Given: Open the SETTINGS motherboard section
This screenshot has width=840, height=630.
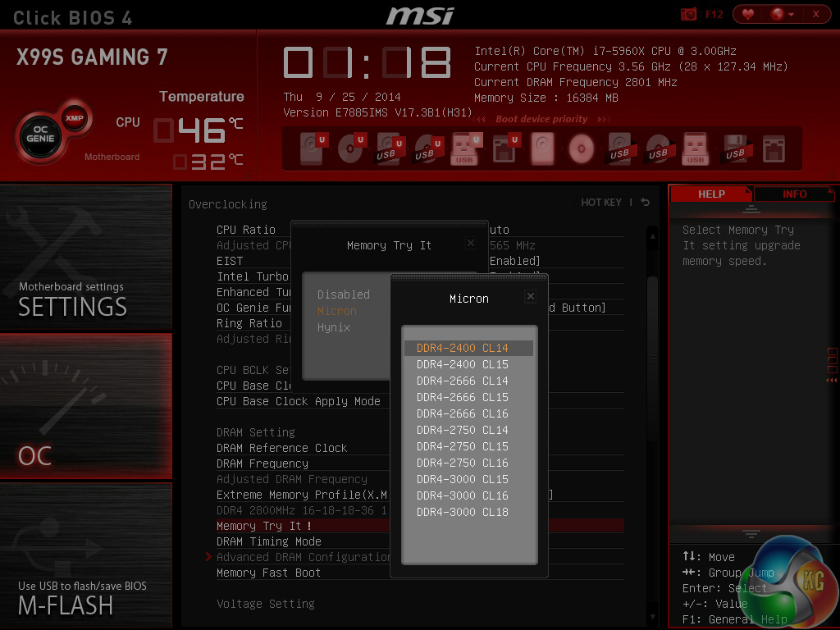Looking at the screenshot, I should click(86, 257).
